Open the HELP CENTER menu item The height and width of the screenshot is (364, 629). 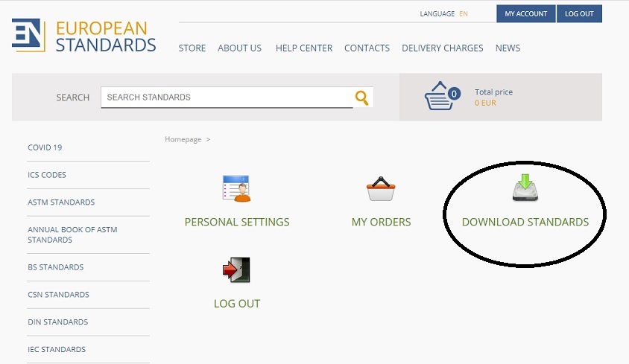tap(304, 48)
